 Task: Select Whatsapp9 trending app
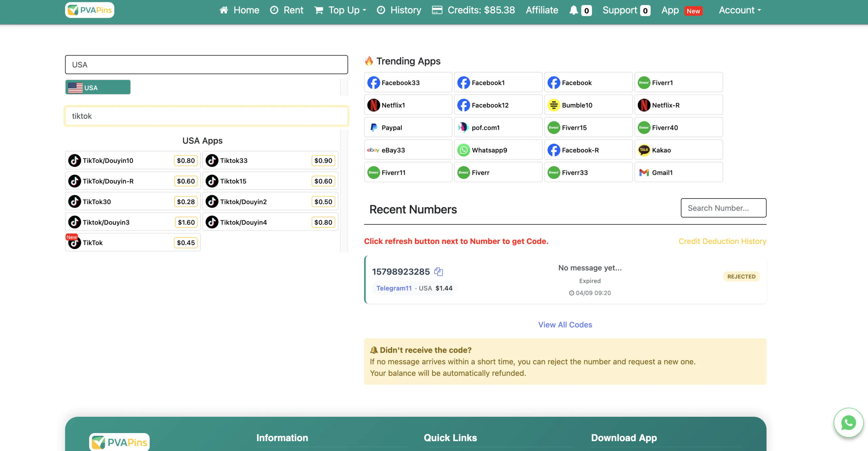498,150
